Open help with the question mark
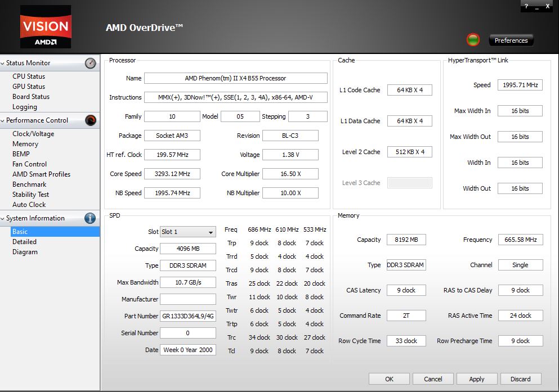Viewport: 559px width, 392px height. tap(526, 6)
